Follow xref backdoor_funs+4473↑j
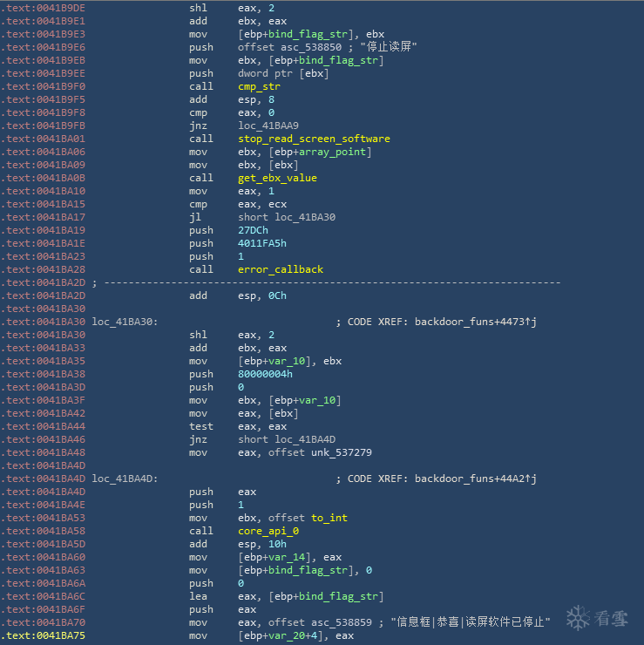 pos(476,322)
